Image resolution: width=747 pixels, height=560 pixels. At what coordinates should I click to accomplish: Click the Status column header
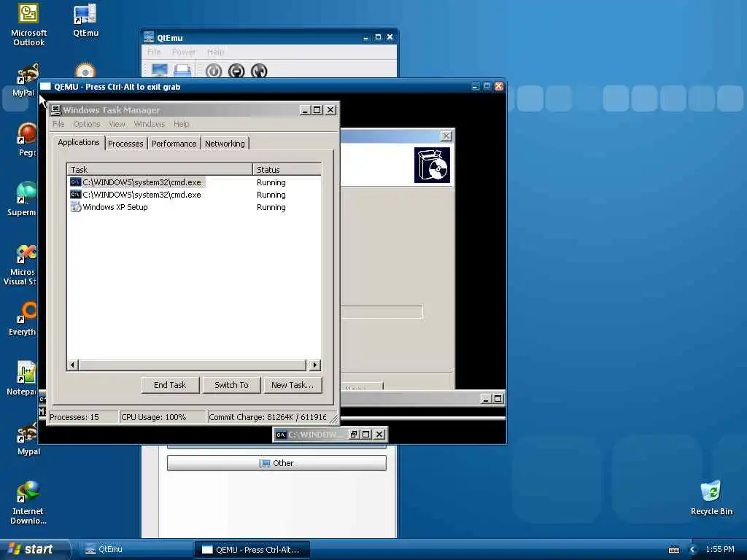coord(287,169)
